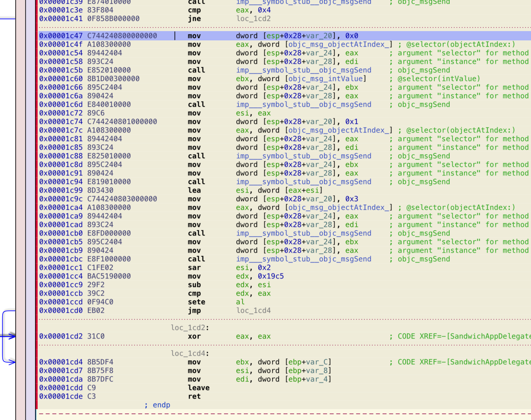Select hex bytes BAC5190000
The width and height of the screenshot is (531, 420).
coord(109,276)
